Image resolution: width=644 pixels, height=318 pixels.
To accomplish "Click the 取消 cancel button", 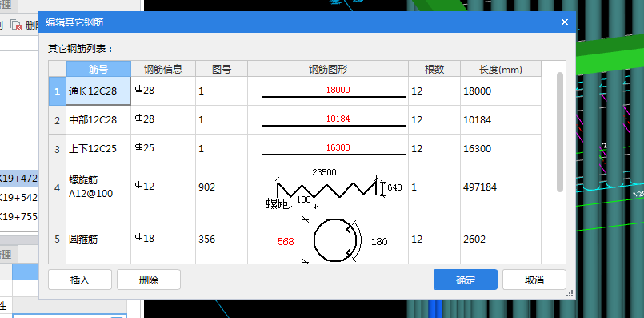I will tap(534, 280).
